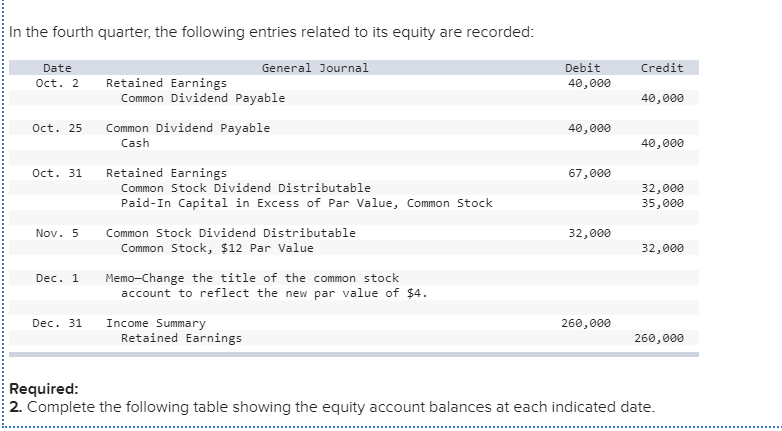Viewport: 782px width, 431px height.
Task: Click the Credit column header
Action: (x=662, y=68)
